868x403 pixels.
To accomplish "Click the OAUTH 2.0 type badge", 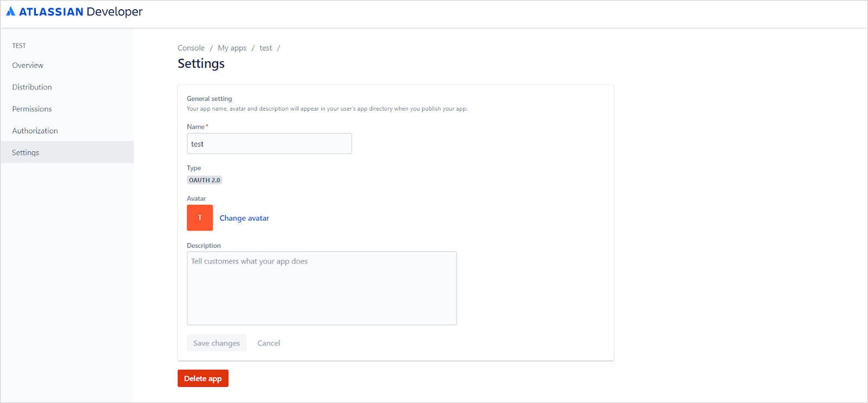I will 205,180.
